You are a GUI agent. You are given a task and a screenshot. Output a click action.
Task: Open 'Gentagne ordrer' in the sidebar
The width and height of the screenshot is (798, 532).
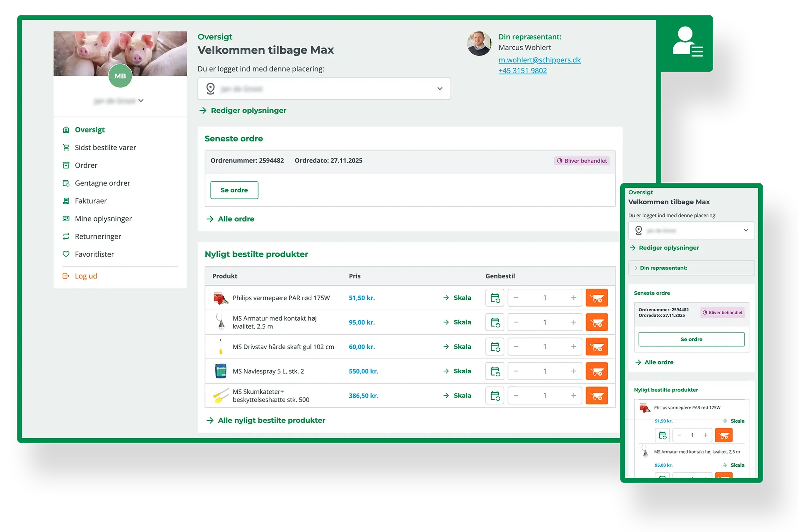point(102,183)
